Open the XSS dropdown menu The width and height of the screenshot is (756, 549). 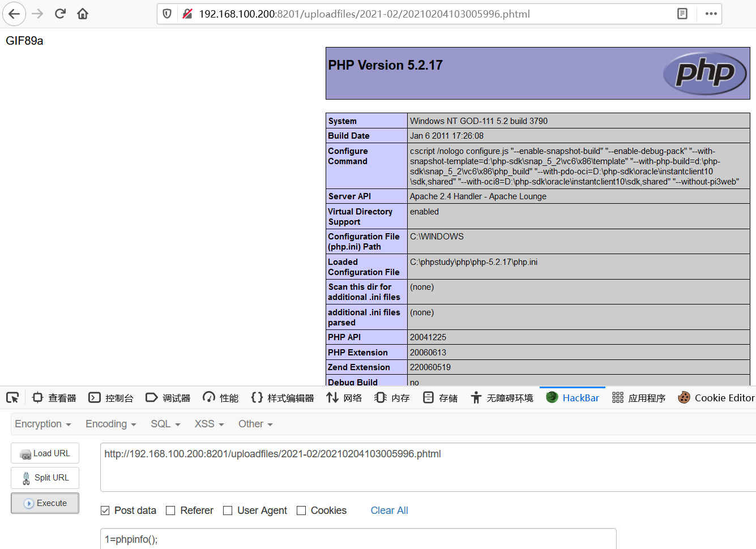[x=210, y=424]
